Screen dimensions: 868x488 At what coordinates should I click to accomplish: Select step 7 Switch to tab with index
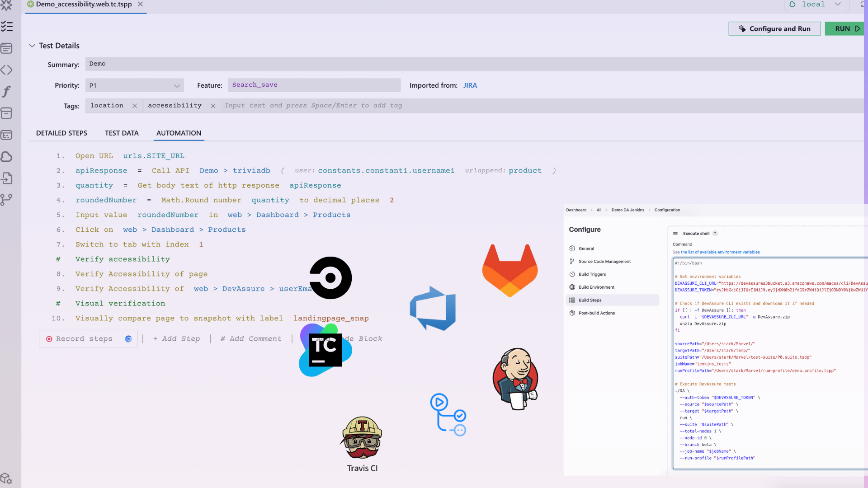(x=139, y=244)
